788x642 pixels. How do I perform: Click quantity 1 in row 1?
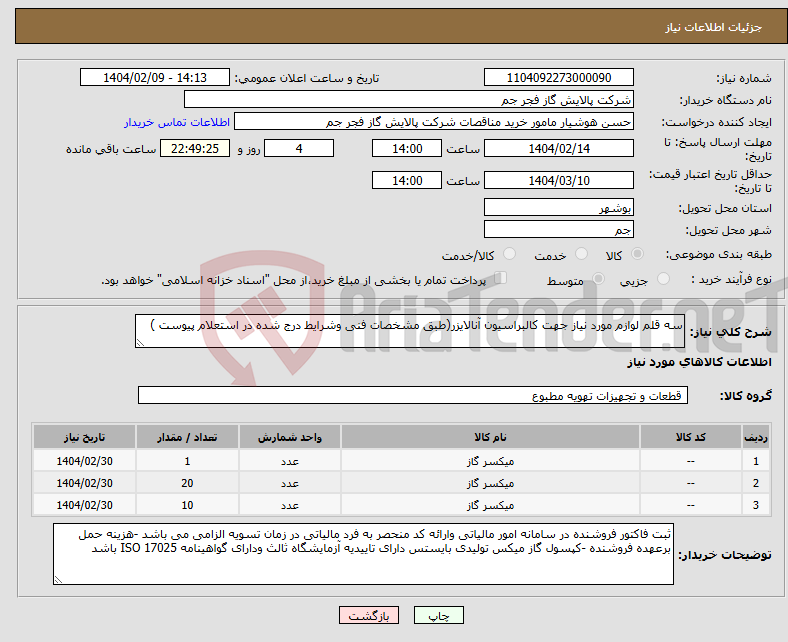(187, 461)
